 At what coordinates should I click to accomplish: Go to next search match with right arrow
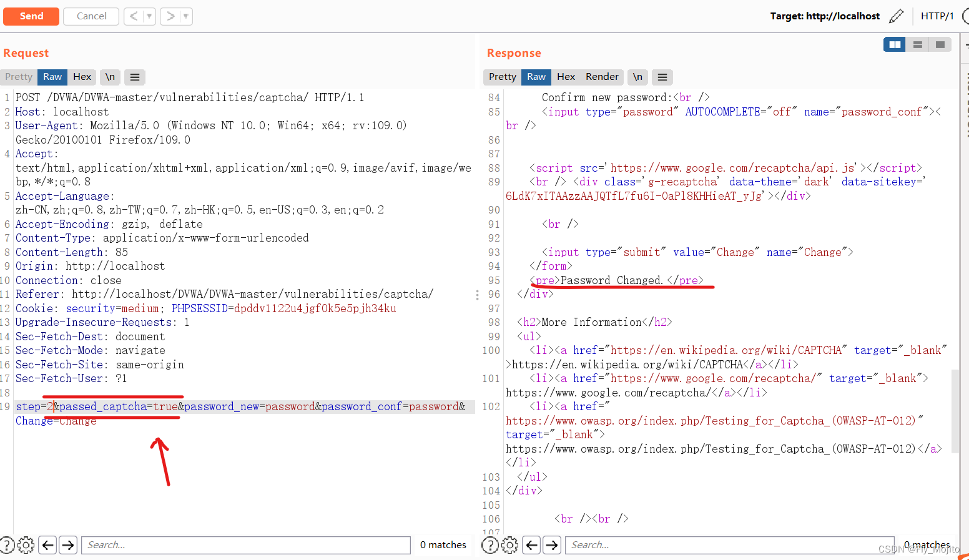67,545
